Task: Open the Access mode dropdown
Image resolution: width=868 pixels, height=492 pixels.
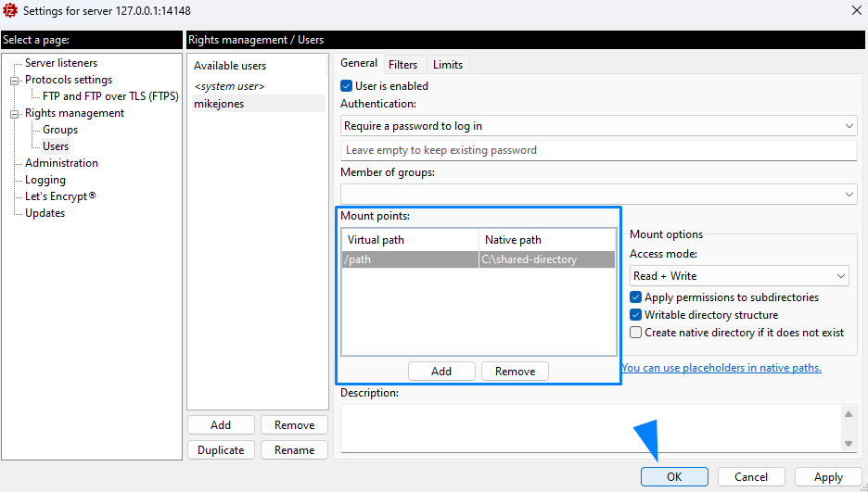Action: [739, 276]
